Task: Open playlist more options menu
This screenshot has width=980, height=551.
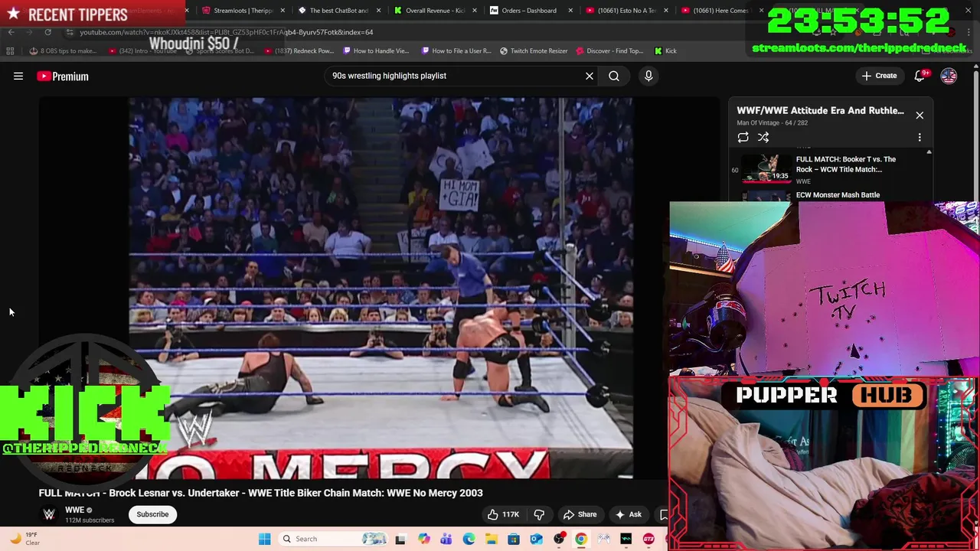Action: (x=920, y=137)
